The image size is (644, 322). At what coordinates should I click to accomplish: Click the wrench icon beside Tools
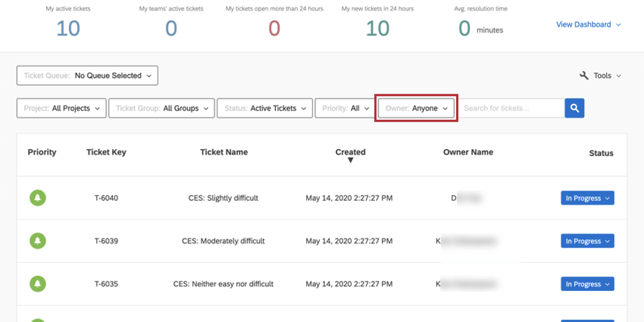pyautogui.click(x=584, y=76)
